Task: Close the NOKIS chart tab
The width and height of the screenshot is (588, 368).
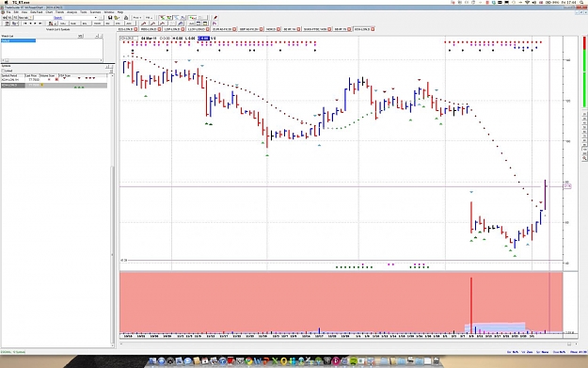Action: coord(278,29)
